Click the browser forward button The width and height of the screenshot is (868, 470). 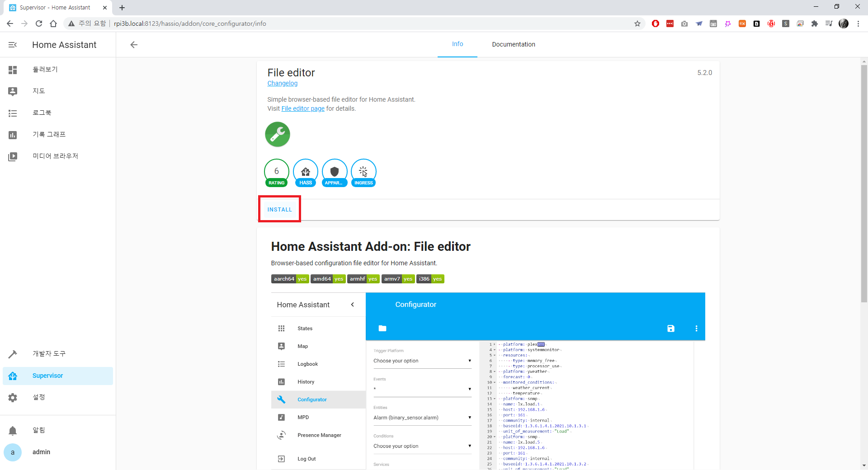[24, 23]
